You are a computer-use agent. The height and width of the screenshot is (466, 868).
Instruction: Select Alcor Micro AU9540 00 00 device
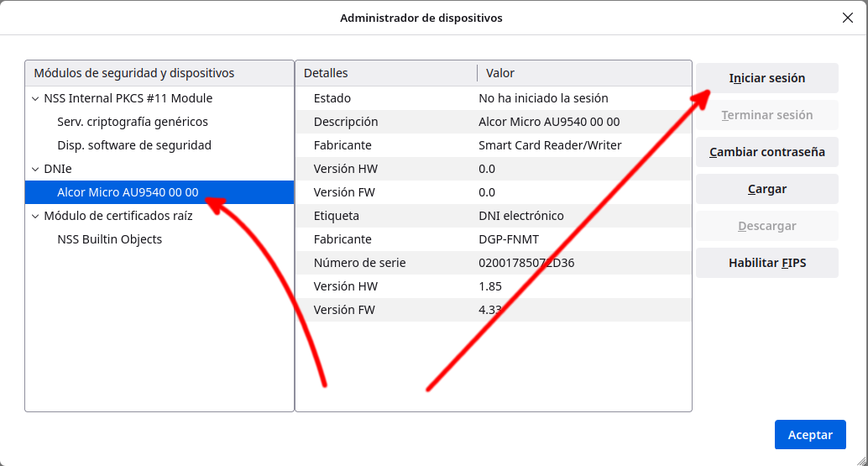click(128, 192)
